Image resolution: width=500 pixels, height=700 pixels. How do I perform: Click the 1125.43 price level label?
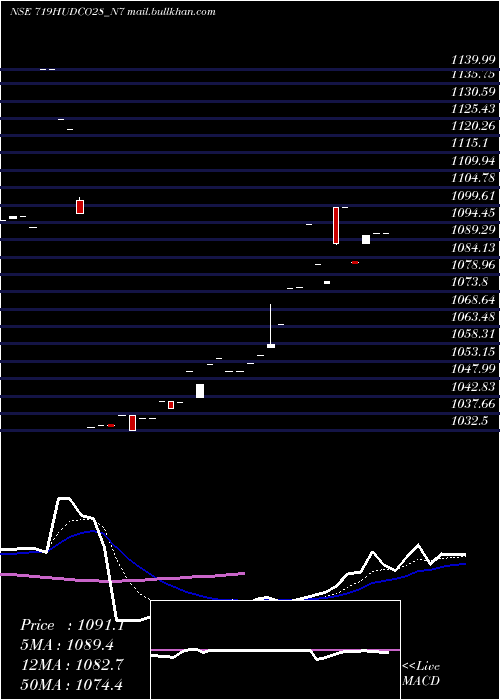473,109
